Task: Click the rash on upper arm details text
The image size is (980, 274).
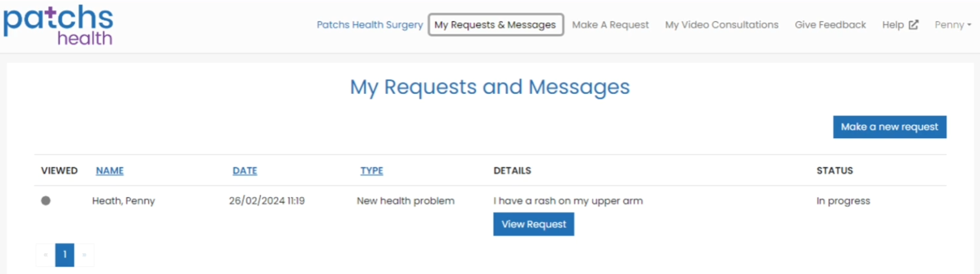Action: 568,201
